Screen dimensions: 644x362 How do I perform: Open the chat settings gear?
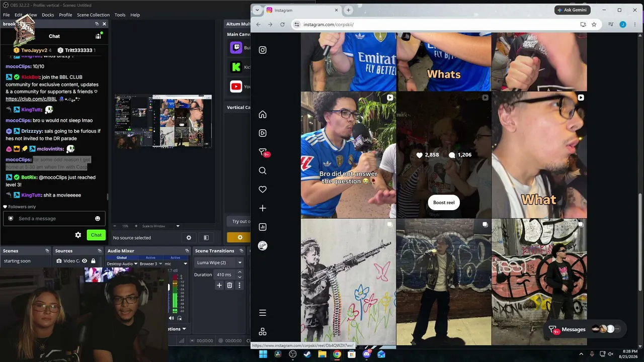point(78,235)
